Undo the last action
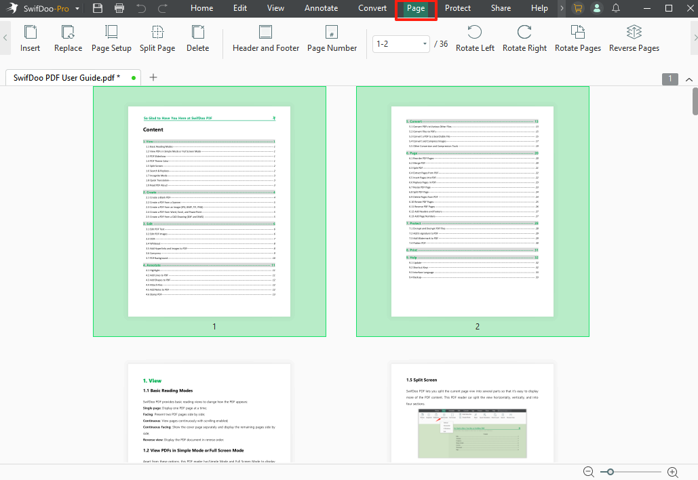698x480 pixels. point(141,8)
